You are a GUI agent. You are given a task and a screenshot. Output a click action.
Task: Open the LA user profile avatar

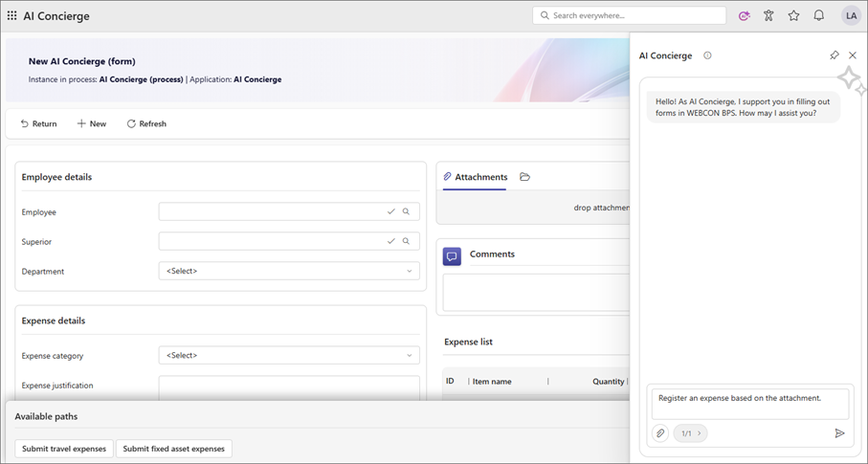tap(850, 15)
